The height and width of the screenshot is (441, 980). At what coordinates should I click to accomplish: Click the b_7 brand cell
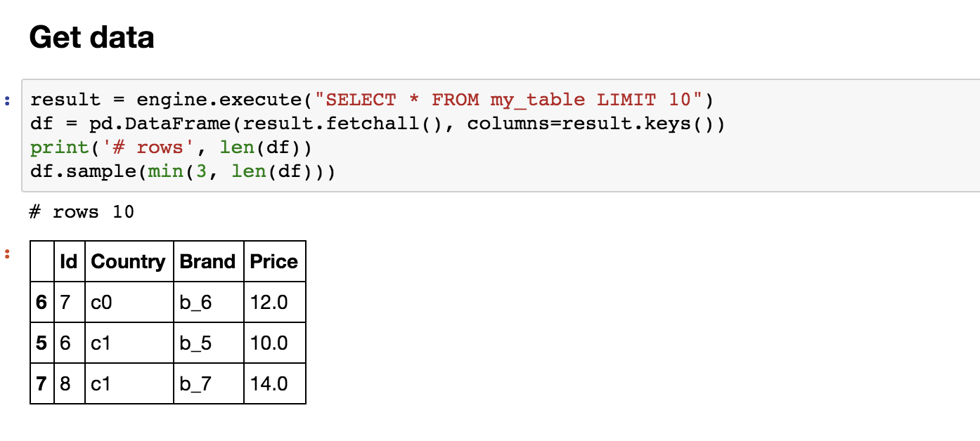[x=208, y=383]
